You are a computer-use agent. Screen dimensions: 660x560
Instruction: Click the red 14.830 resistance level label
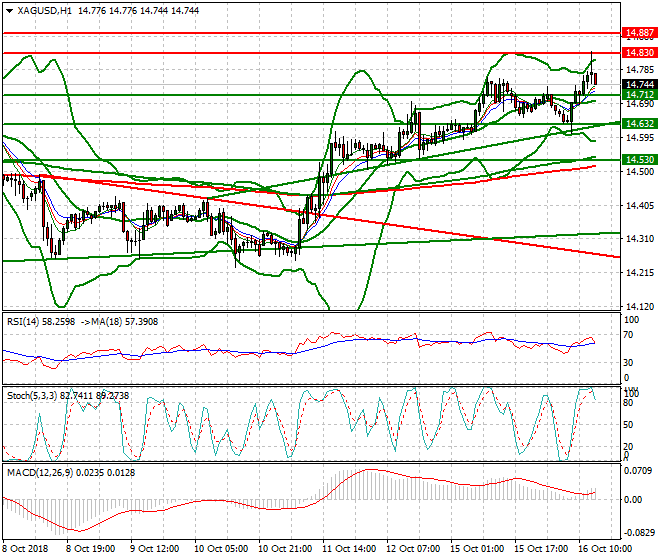[639, 53]
